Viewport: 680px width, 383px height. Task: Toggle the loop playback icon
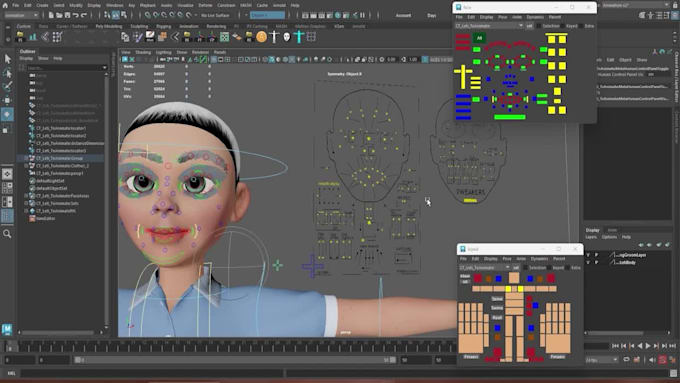pos(626,360)
